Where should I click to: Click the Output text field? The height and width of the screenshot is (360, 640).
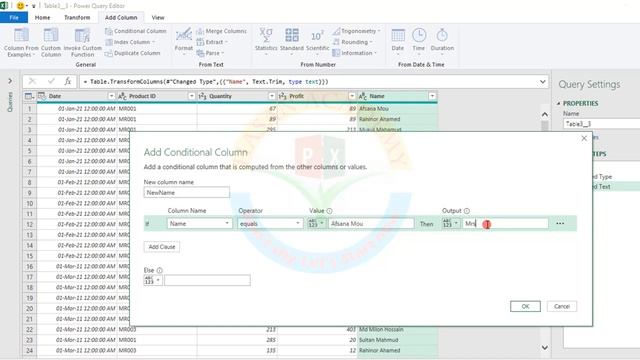pos(505,224)
